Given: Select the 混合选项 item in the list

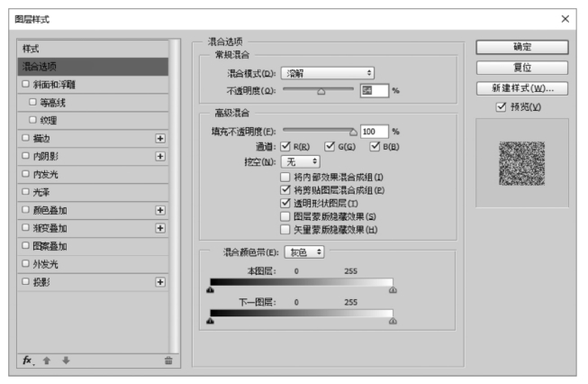Looking at the screenshot, I should pos(93,67).
